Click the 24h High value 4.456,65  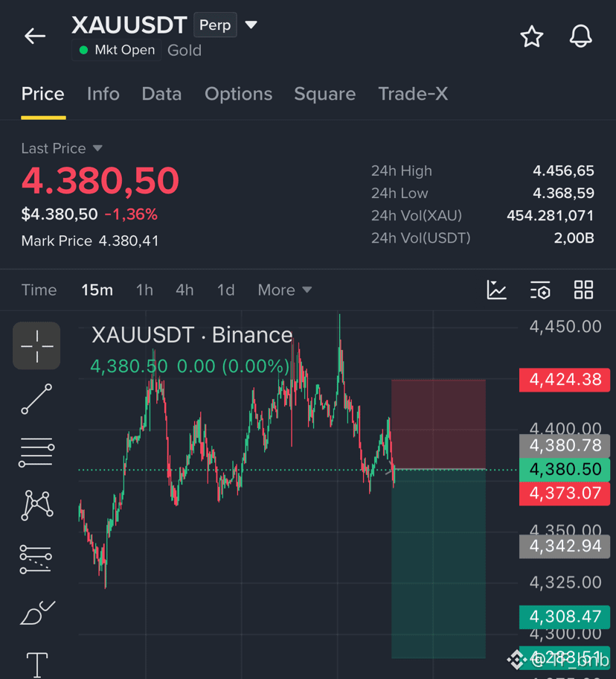[563, 170]
